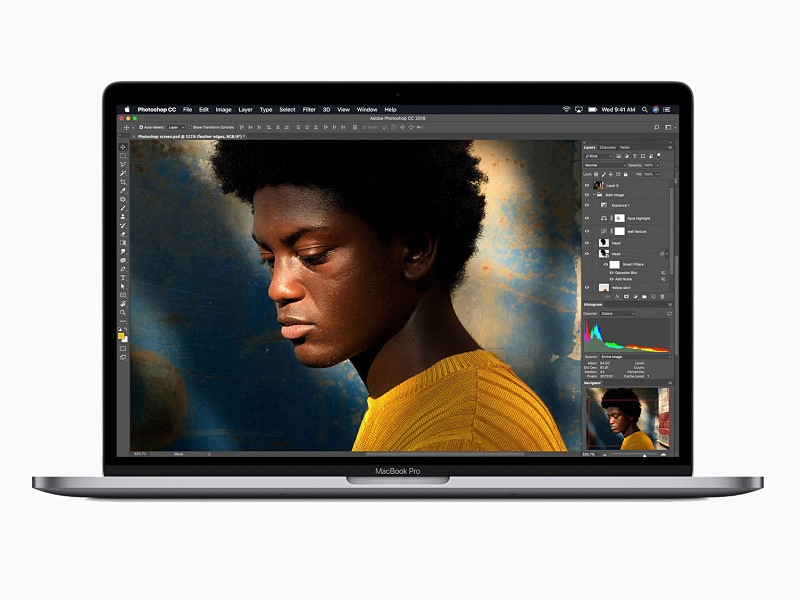
Task: Hide Layer 0 with its eye icon
Action: coord(587,186)
